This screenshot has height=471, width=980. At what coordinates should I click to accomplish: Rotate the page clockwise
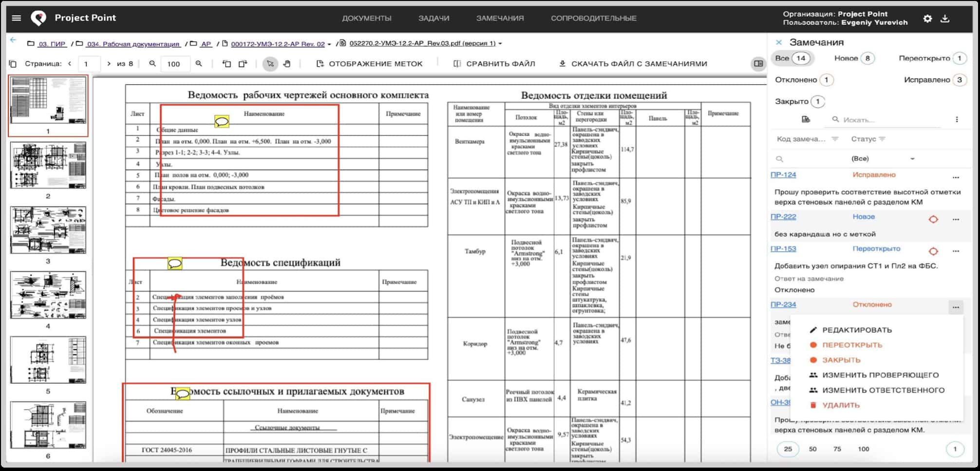click(243, 64)
